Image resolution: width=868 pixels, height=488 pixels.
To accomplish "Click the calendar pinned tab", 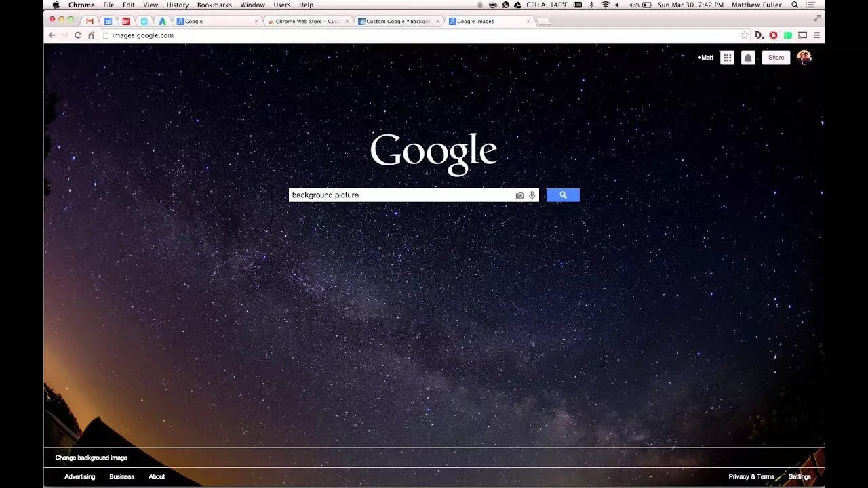I will point(108,22).
